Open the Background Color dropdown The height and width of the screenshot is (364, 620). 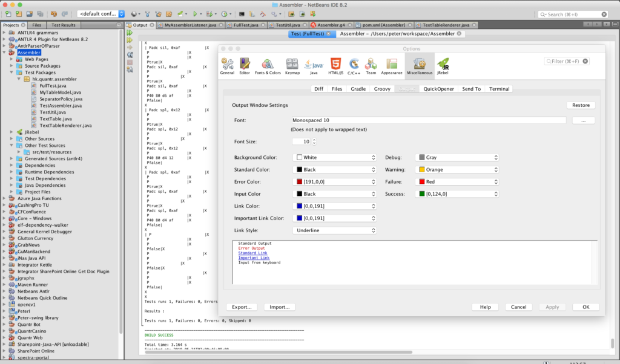[x=334, y=158]
